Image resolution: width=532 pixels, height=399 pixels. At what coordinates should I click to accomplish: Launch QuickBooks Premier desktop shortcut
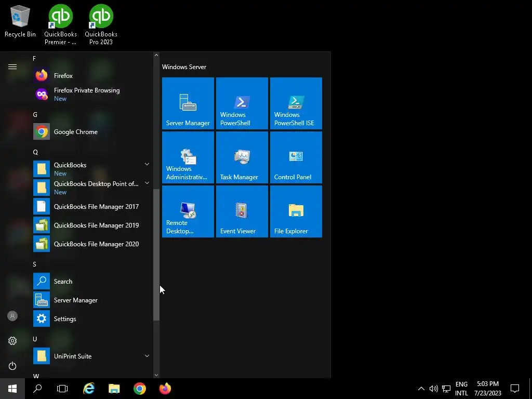point(60,24)
